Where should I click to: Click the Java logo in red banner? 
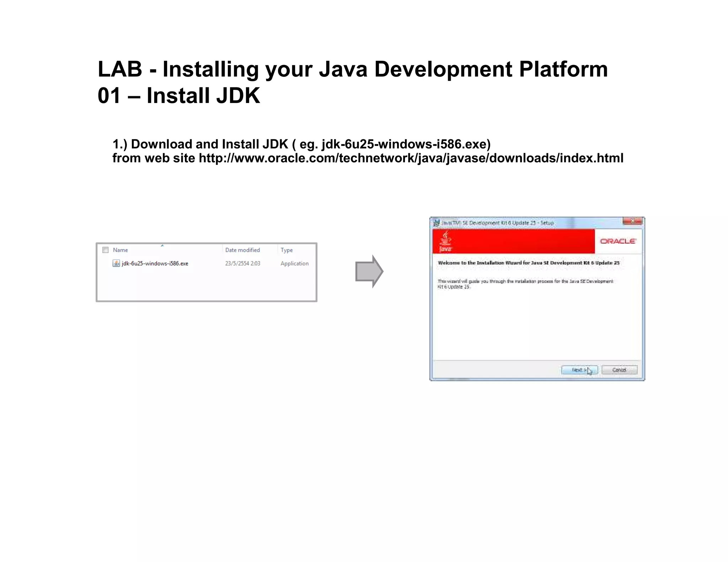tap(445, 242)
